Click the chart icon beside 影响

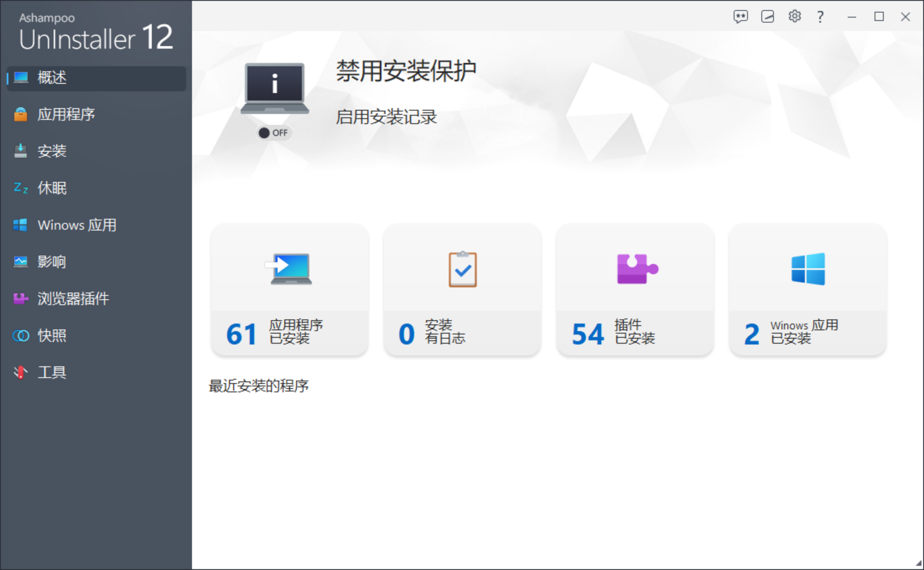21,262
